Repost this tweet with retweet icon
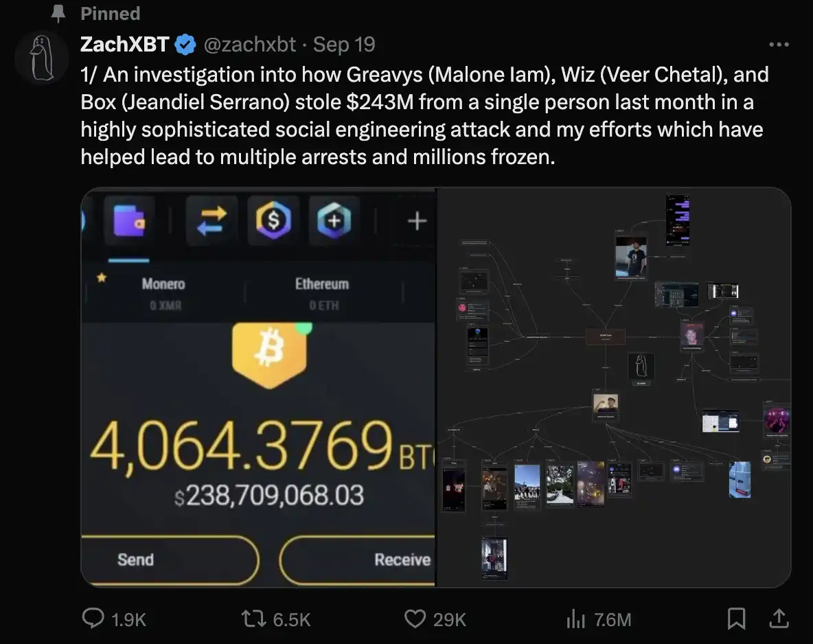Screen dimensions: 813x644 click(256, 619)
